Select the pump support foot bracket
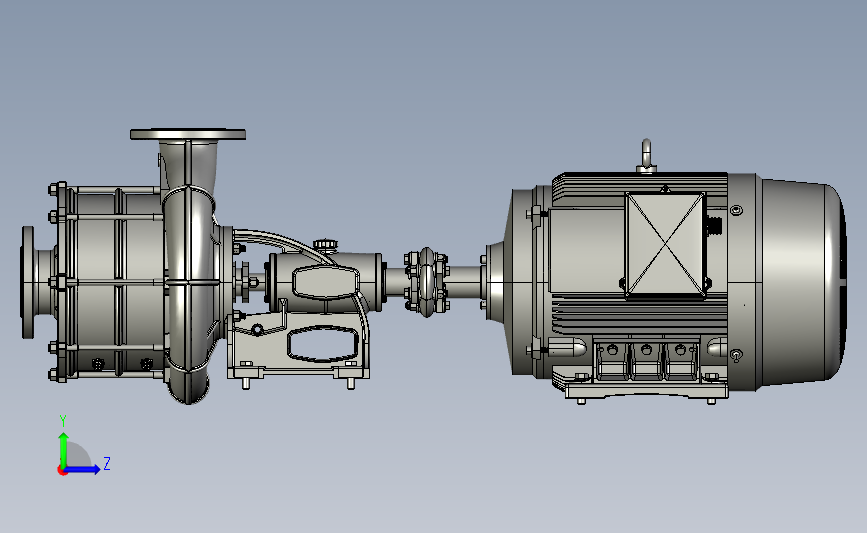This screenshot has width=867, height=533. click(299, 347)
